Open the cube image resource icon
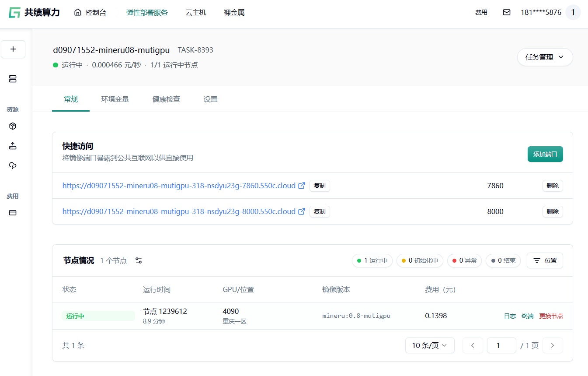The image size is (588, 376). pos(13,126)
